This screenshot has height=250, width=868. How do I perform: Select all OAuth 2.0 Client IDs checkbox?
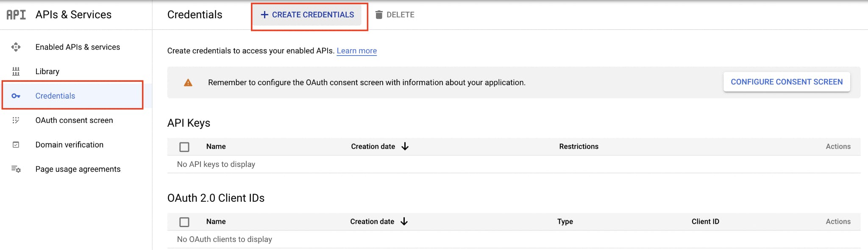click(184, 222)
